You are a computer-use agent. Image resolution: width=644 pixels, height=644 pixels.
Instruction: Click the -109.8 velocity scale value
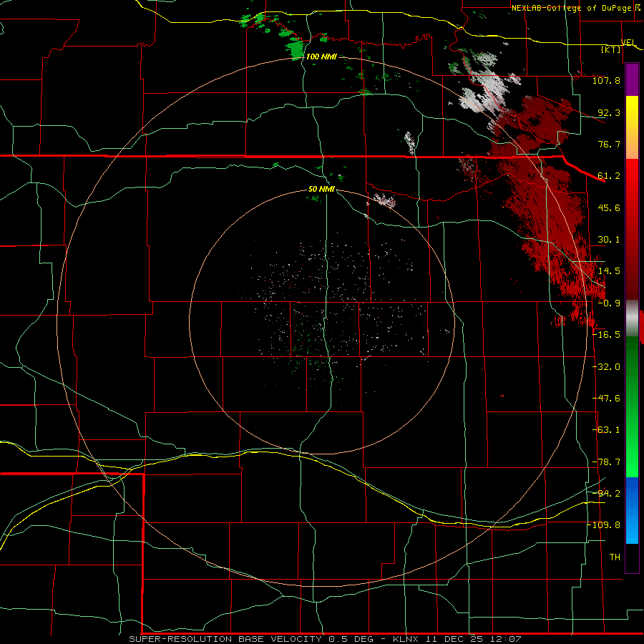click(x=604, y=525)
